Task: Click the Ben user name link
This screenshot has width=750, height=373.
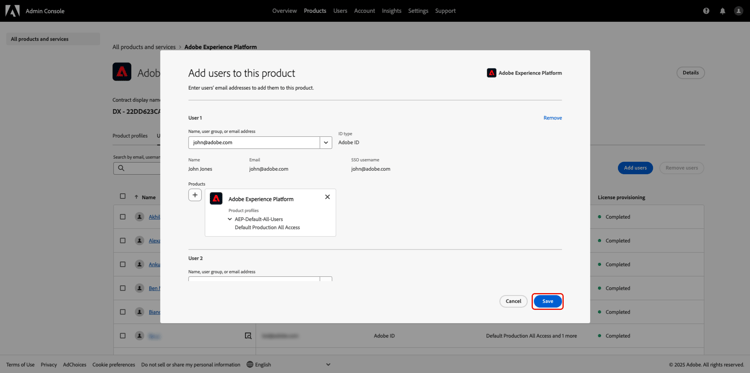Action: (154, 288)
